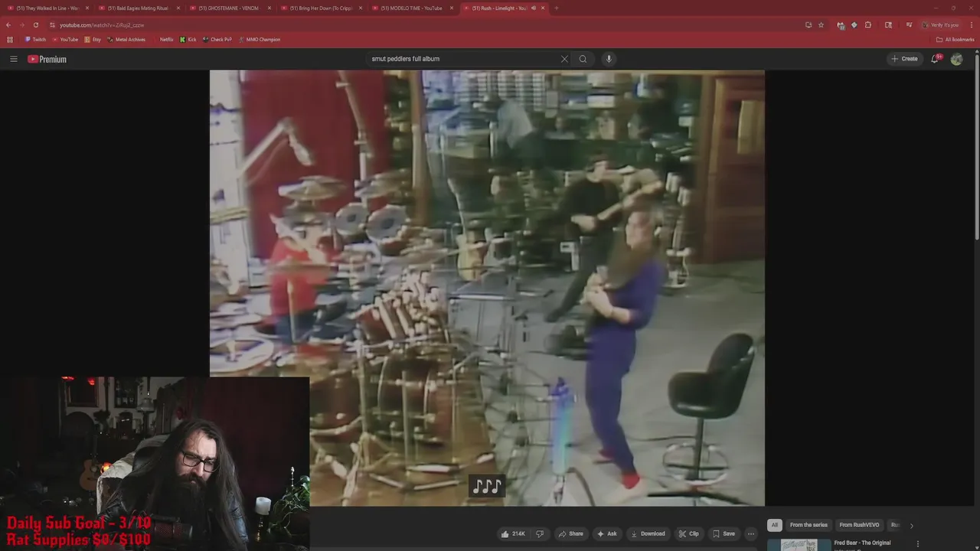This screenshot has width=980, height=551.
Task: Open the install/cast icon in address bar
Action: coord(808,24)
